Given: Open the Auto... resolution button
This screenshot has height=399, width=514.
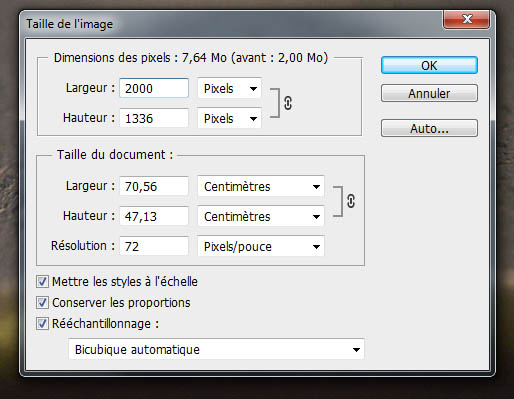Looking at the screenshot, I should pos(429,128).
